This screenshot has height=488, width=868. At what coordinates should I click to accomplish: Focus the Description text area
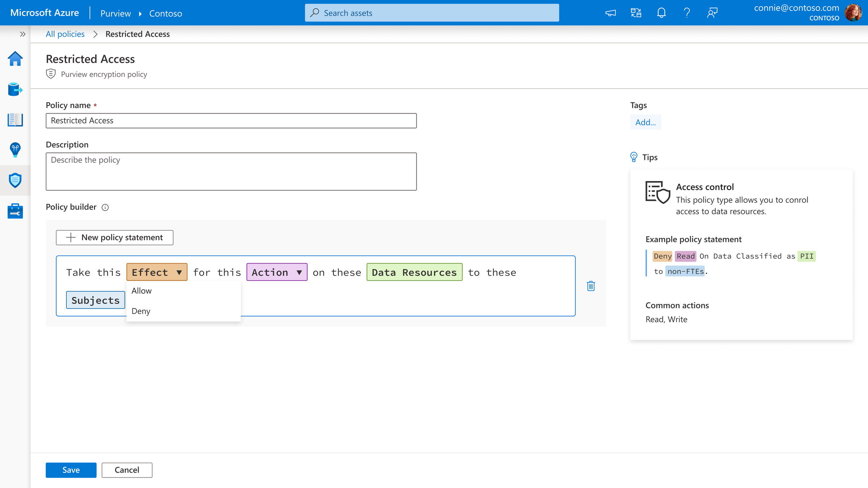[231, 172]
